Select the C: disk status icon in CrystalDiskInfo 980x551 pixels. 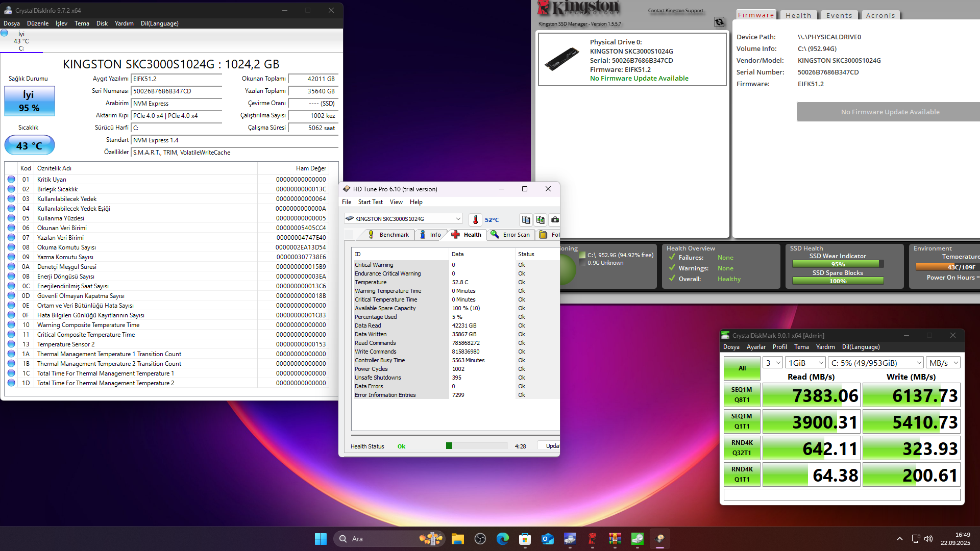pyautogui.click(x=5, y=33)
